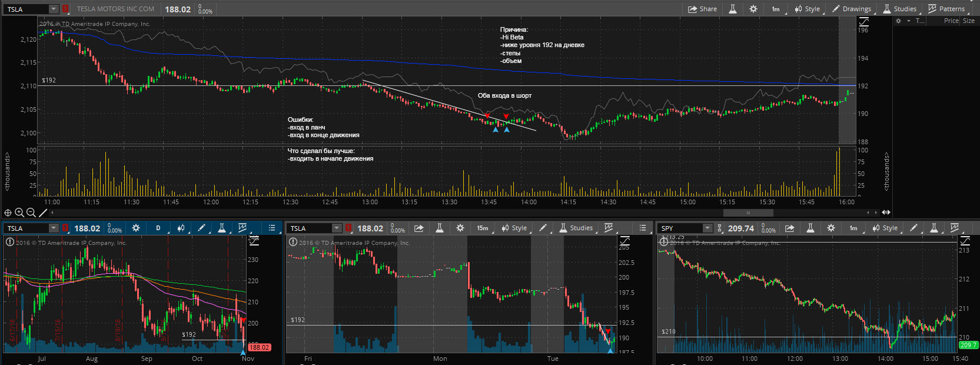This screenshot has width=980, height=365.
Task: Open list menu icon in daily TSLA chart
Action: coord(271,228)
